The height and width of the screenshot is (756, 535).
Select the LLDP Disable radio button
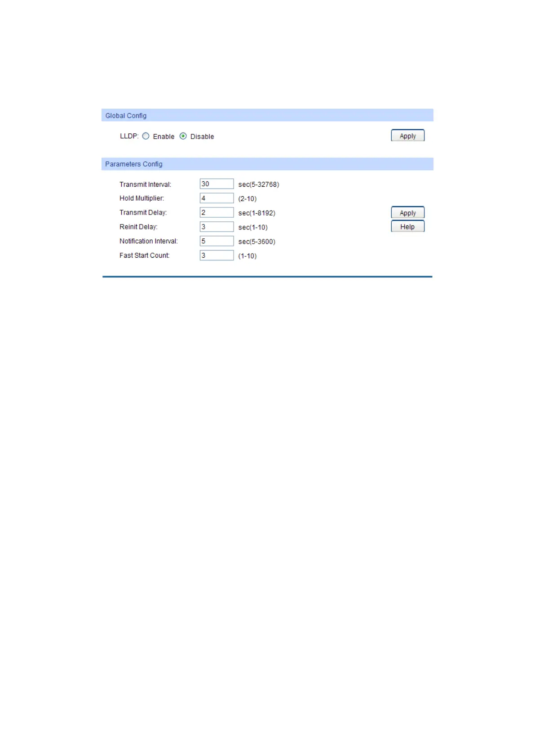(x=183, y=136)
